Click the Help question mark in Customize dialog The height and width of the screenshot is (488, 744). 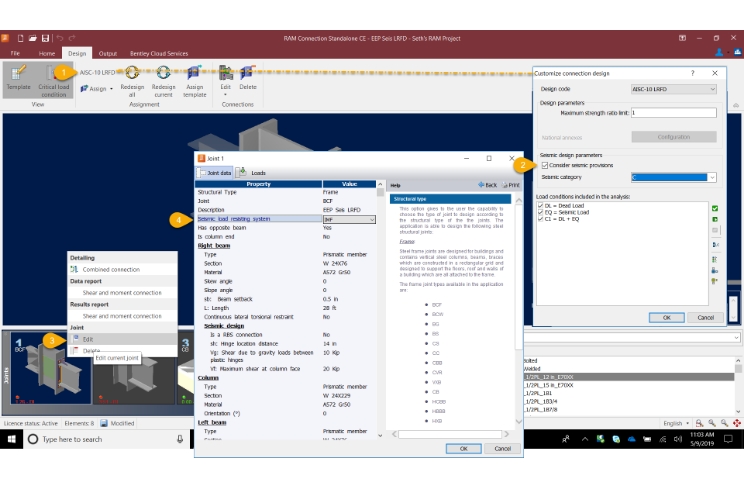pyautogui.click(x=693, y=73)
